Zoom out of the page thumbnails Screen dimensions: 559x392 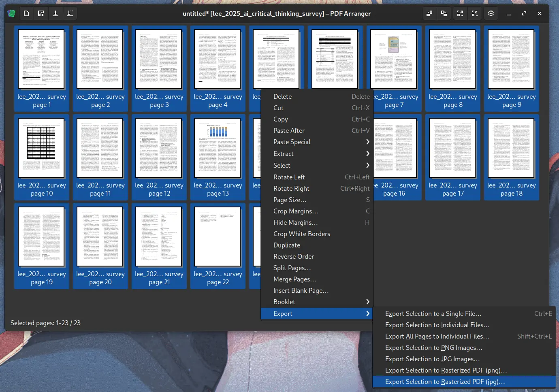(x=474, y=13)
